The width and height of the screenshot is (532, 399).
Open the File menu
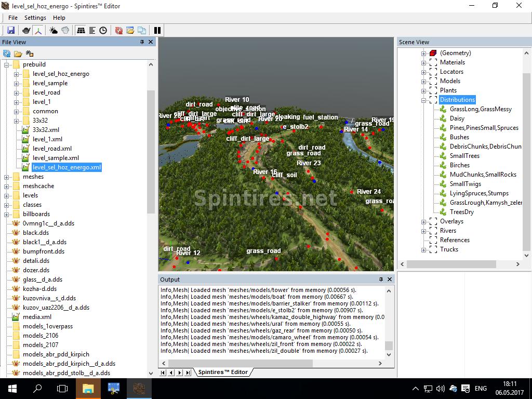click(13, 18)
